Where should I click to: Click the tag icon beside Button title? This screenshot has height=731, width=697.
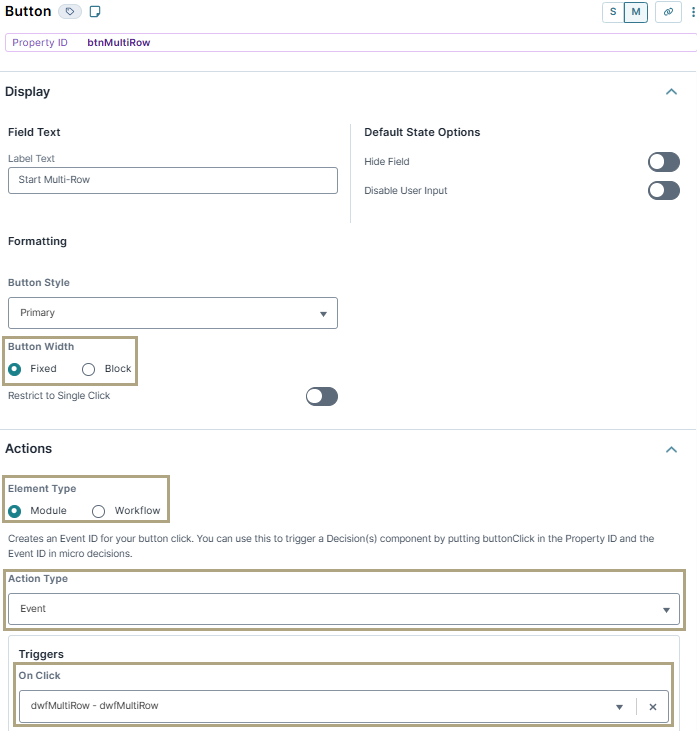tap(70, 12)
